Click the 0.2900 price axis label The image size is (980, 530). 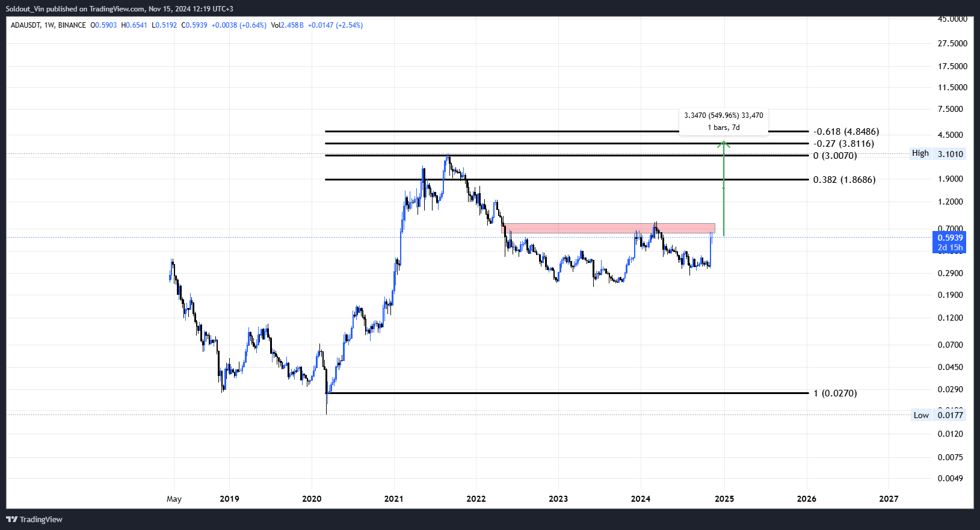click(951, 273)
